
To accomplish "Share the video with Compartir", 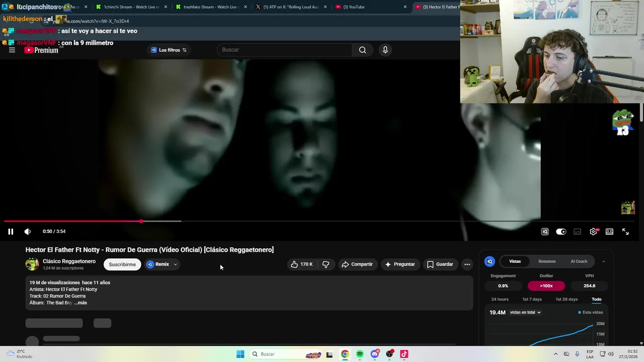I will [357, 264].
